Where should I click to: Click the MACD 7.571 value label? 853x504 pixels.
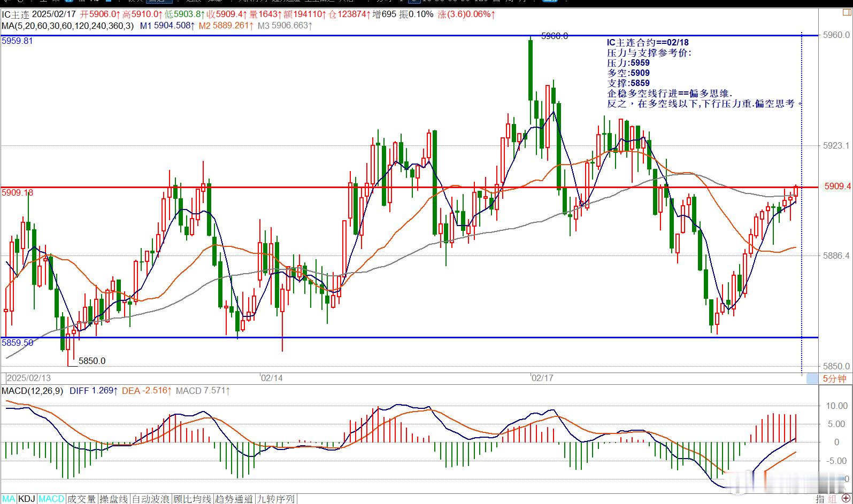[203, 391]
